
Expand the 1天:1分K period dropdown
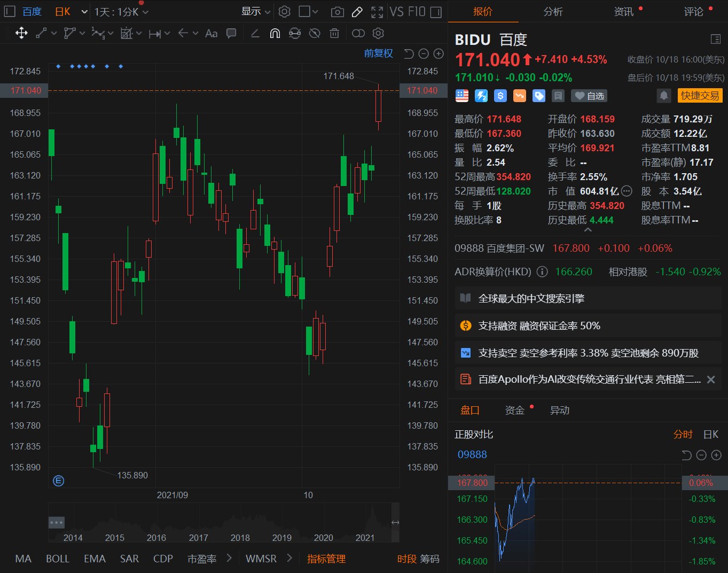(x=121, y=12)
